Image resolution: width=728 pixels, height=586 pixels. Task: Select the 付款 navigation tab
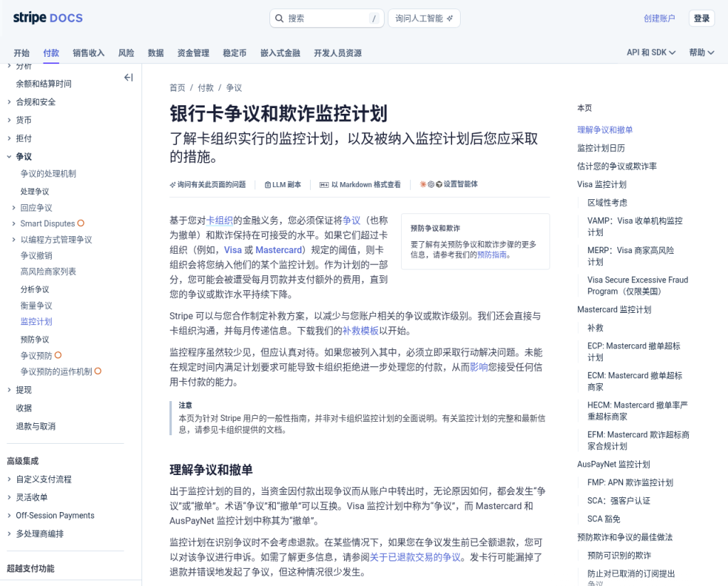pyautogui.click(x=51, y=53)
